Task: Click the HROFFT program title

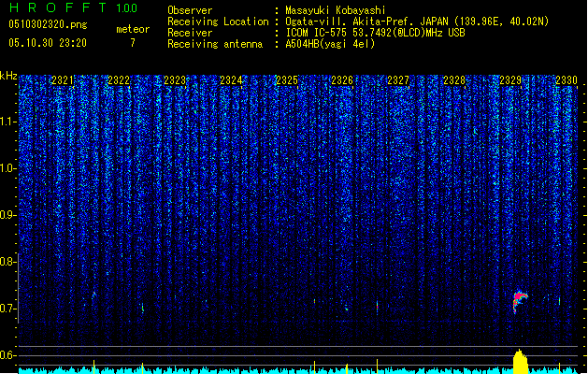Action: point(58,7)
